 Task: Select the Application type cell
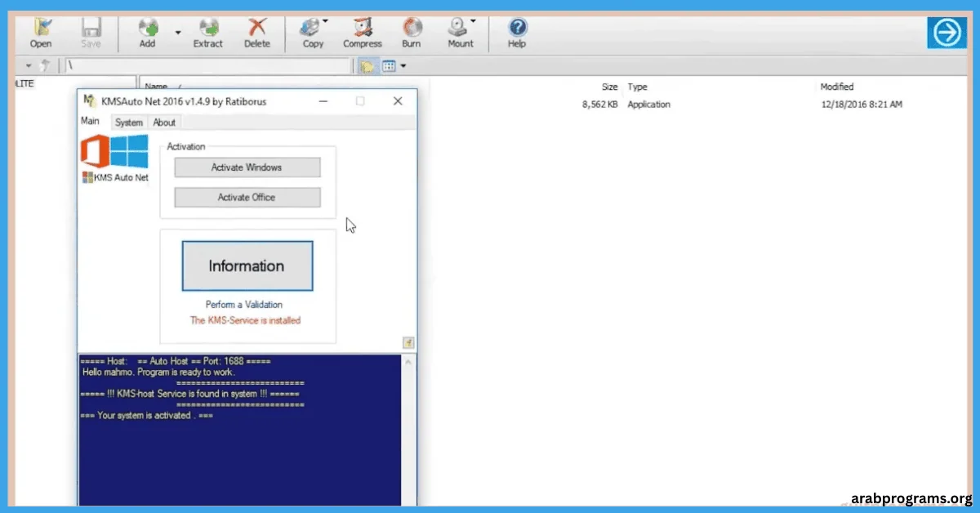(x=649, y=105)
